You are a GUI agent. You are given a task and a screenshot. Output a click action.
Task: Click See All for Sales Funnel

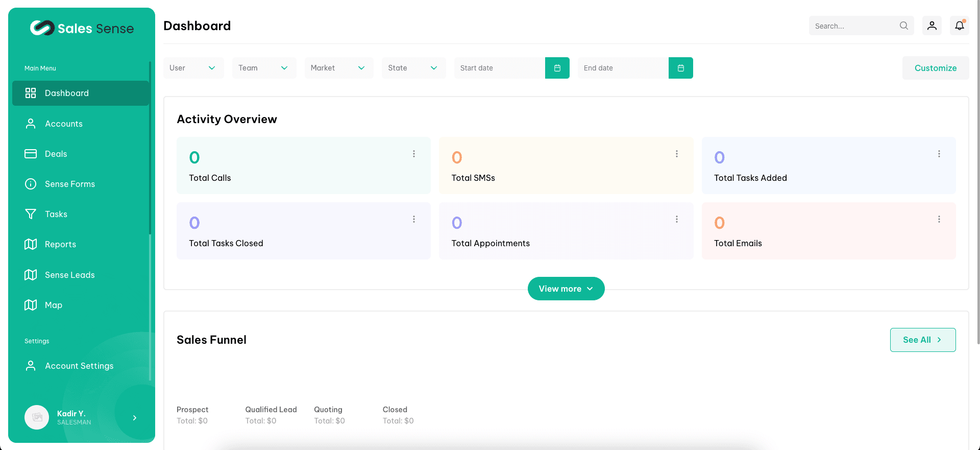(923, 340)
